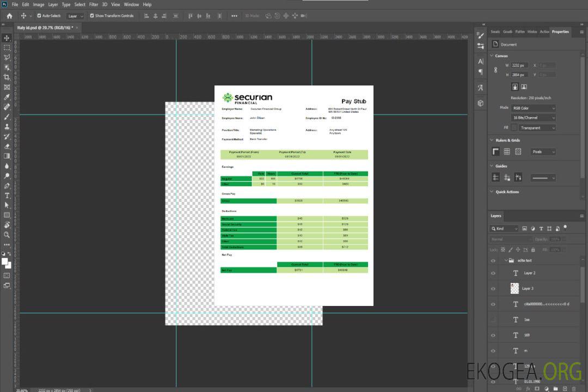Click the canvas width input field

pyautogui.click(x=519, y=65)
